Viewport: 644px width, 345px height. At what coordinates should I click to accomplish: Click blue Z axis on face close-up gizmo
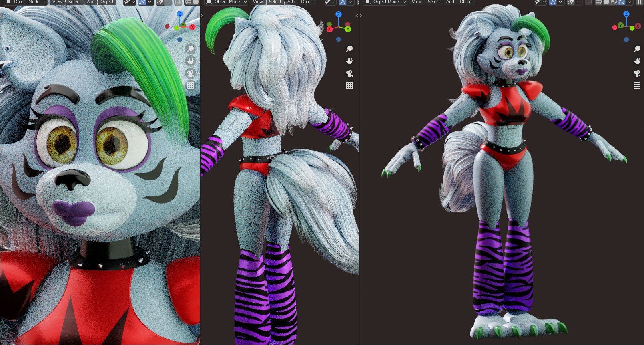coord(180,14)
